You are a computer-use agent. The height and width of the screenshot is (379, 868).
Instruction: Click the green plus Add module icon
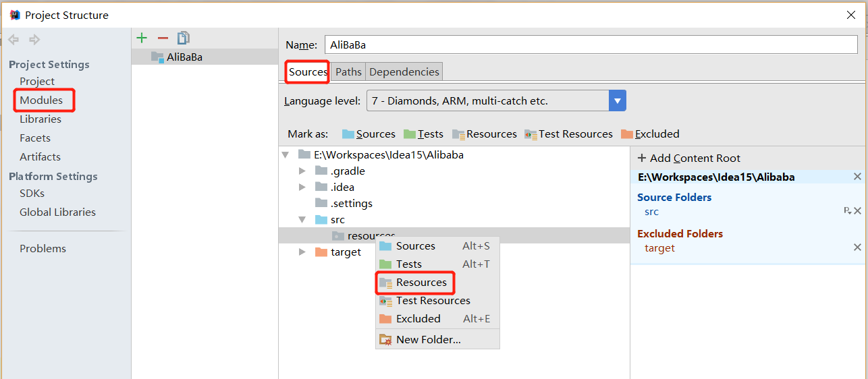click(x=142, y=38)
